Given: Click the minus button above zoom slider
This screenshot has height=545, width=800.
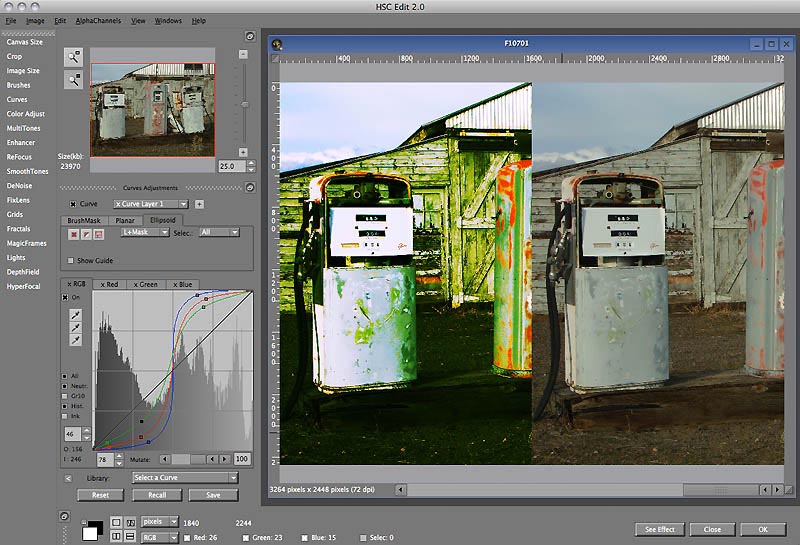Looking at the screenshot, I should (243, 54).
